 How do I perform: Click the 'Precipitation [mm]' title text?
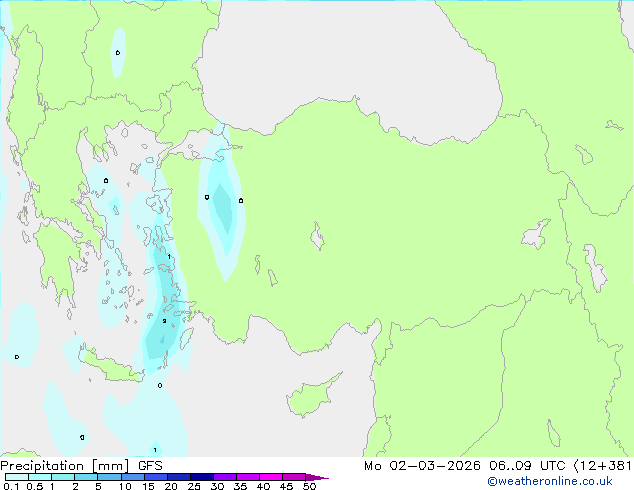pyautogui.click(x=65, y=466)
